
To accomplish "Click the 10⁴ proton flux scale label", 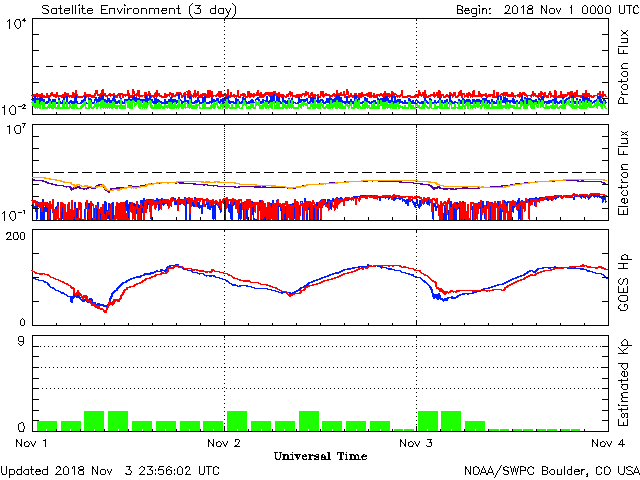I will tap(16, 24).
